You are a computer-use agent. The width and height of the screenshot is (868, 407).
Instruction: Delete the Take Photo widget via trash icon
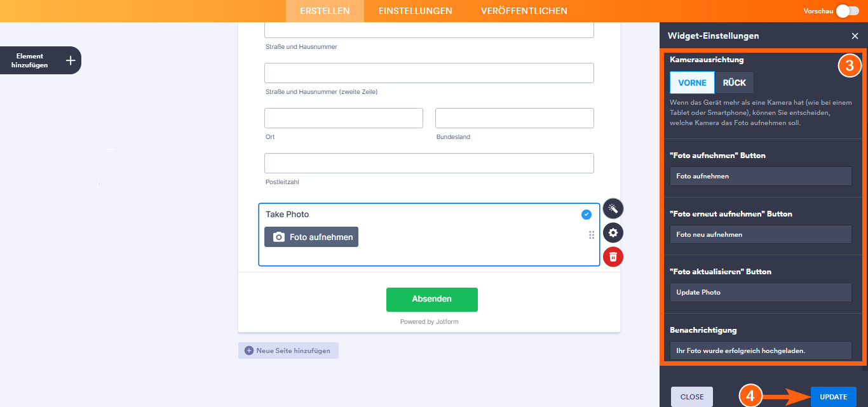[x=613, y=257]
